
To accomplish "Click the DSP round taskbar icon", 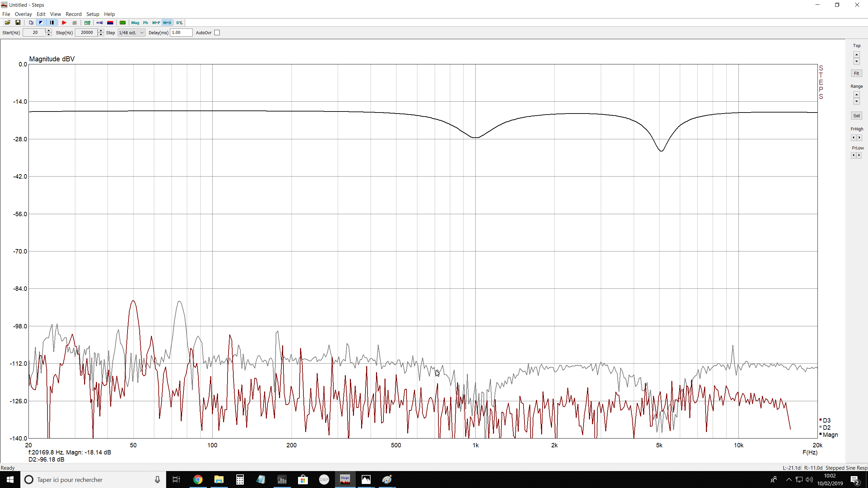I will coord(324,480).
